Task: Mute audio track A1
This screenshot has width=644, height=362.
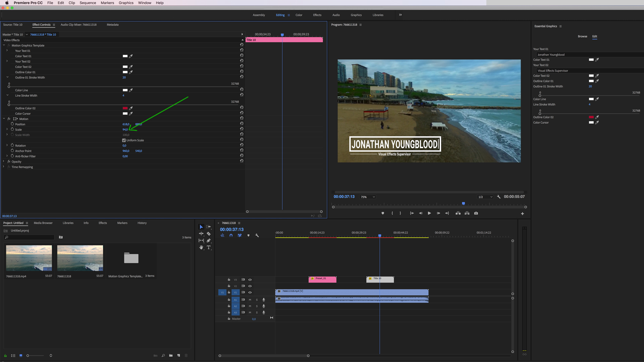Action: 250,300
